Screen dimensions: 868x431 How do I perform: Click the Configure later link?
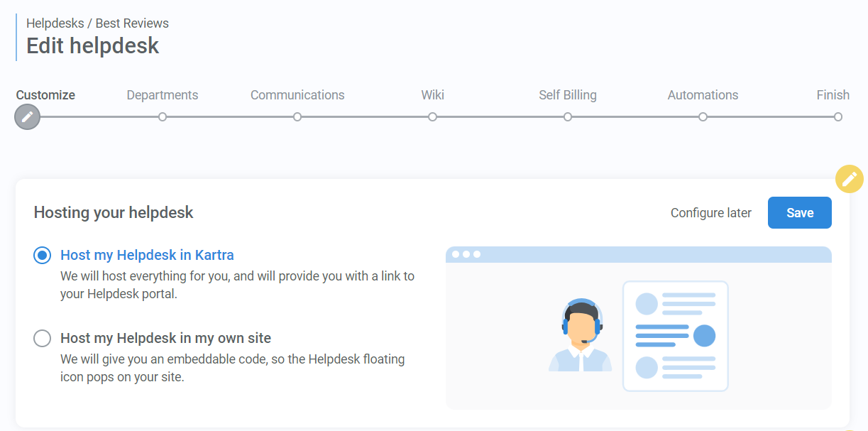tap(710, 212)
